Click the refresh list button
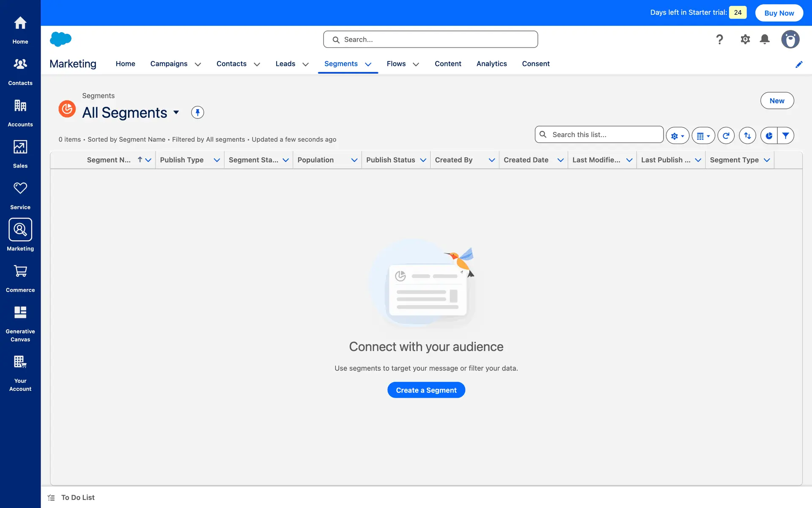Image resolution: width=812 pixels, height=508 pixels. [x=726, y=135]
